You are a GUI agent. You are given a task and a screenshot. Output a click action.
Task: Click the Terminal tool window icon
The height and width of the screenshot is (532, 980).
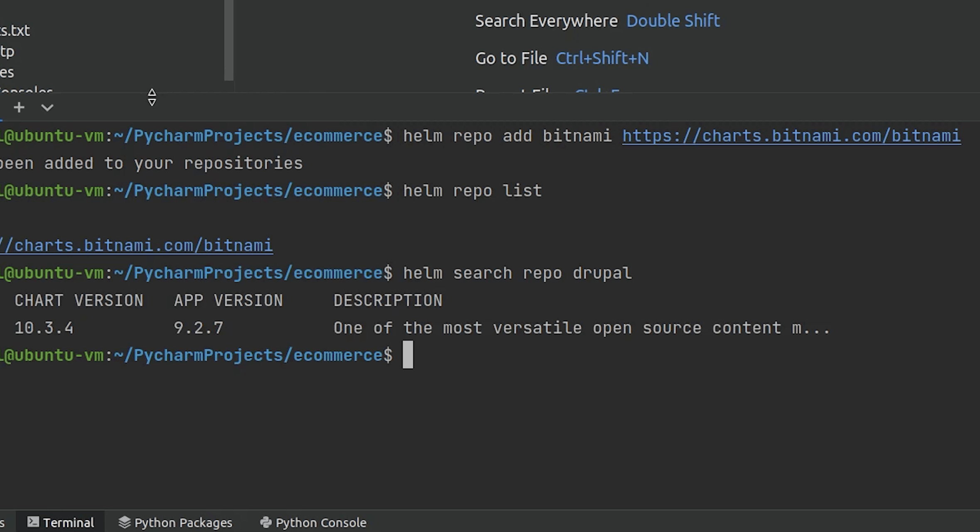[33, 522]
